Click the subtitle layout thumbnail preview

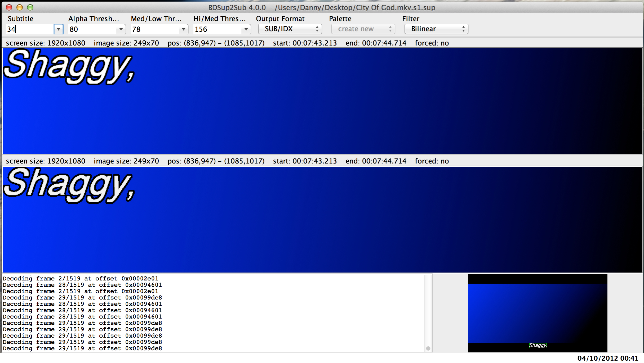[538, 313]
